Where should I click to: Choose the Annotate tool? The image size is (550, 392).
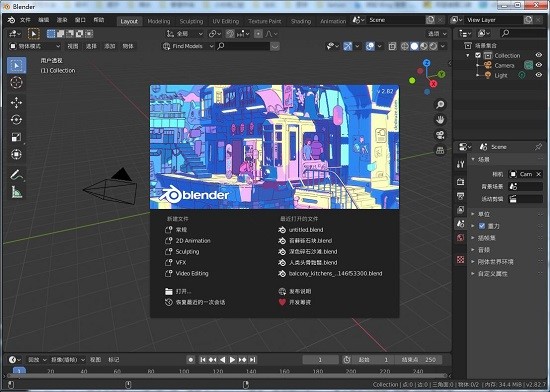(16, 175)
